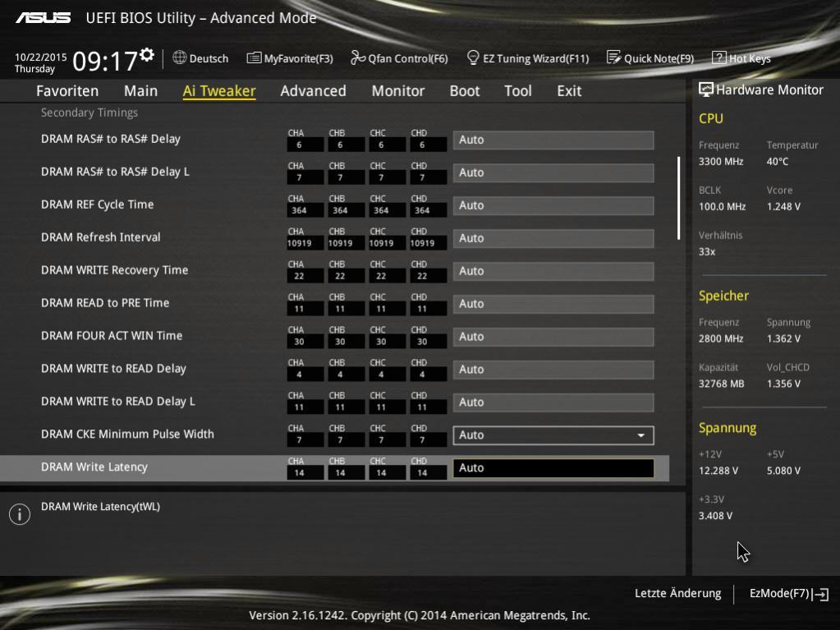Click the DRAM WRITE Recovery Time Auto field
Screen dimensions: 840x630
[x=553, y=272]
